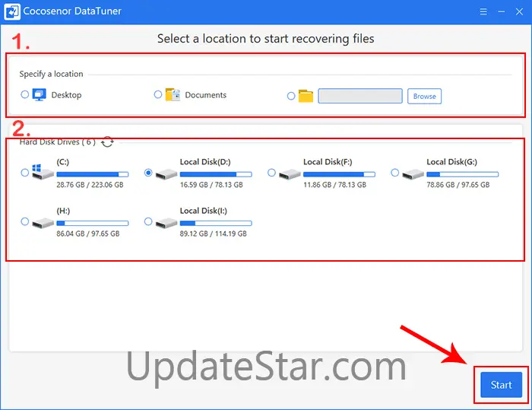This screenshot has height=410, width=532.
Task: Refresh the Hard Disk Drives list
Action: click(108, 142)
